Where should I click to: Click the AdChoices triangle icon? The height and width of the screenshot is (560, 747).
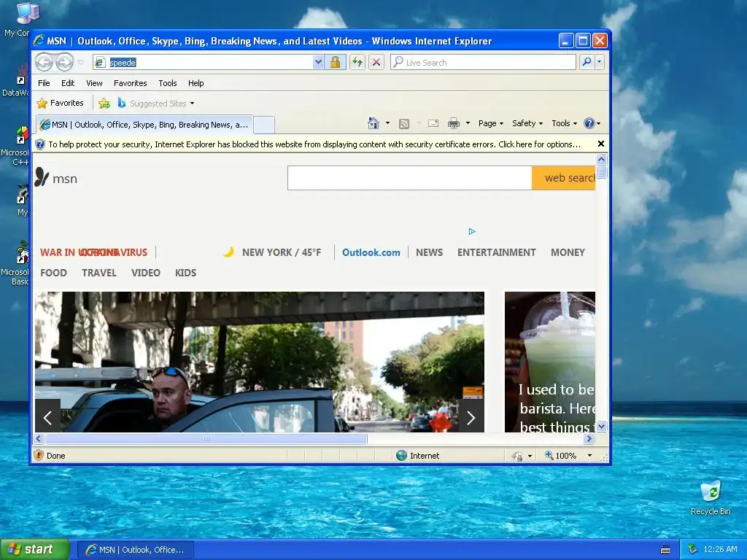pos(472,231)
